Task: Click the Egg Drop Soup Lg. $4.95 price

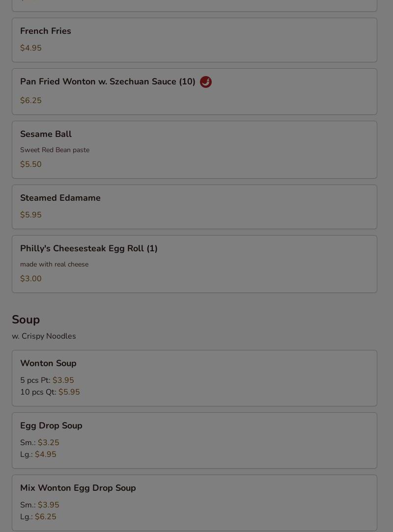Action: click(38, 454)
